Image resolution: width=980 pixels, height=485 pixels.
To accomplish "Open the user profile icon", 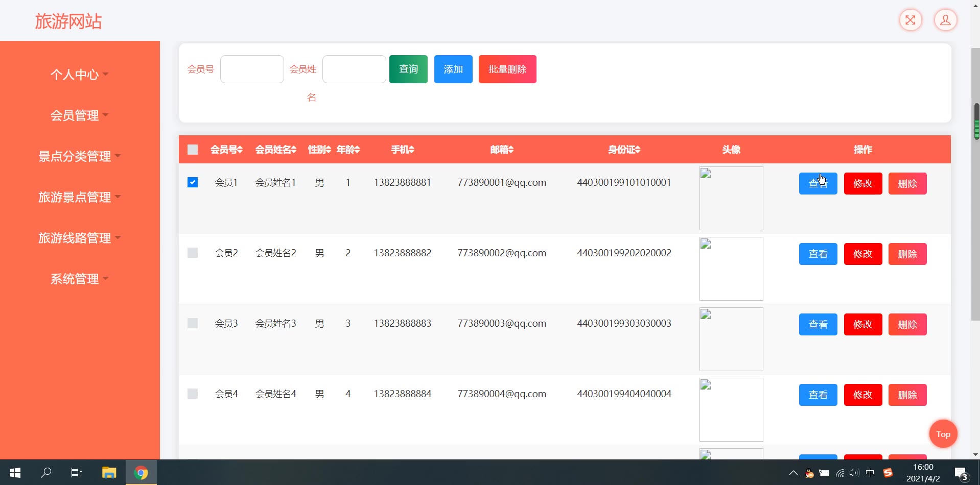I will 945,20.
